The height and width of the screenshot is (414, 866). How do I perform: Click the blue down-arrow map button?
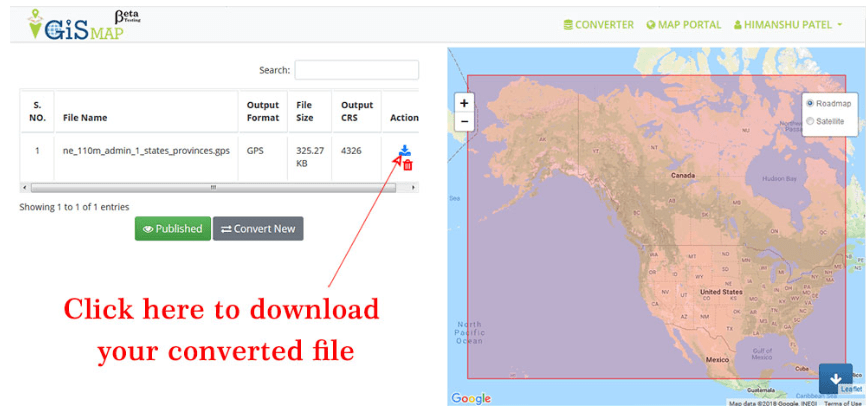click(835, 379)
